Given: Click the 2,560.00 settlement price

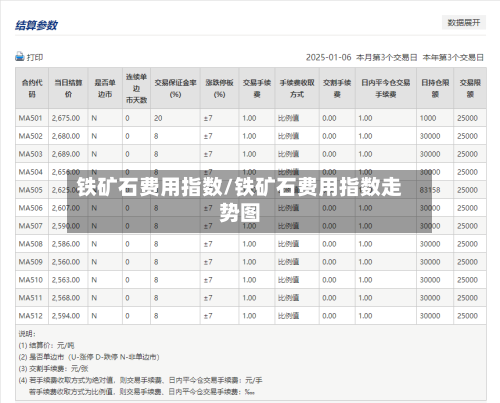Looking at the screenshot, I should 66,262.
